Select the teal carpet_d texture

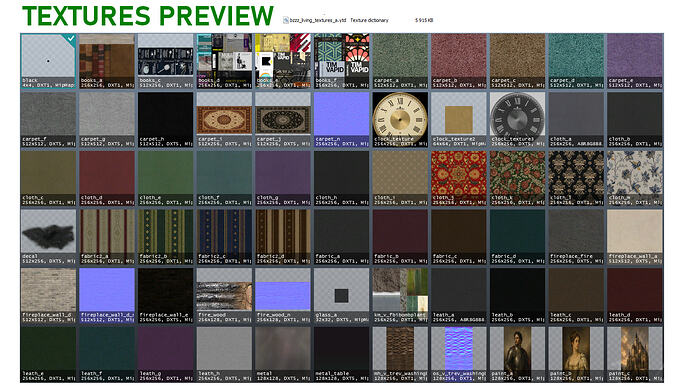tap(576, 61)
